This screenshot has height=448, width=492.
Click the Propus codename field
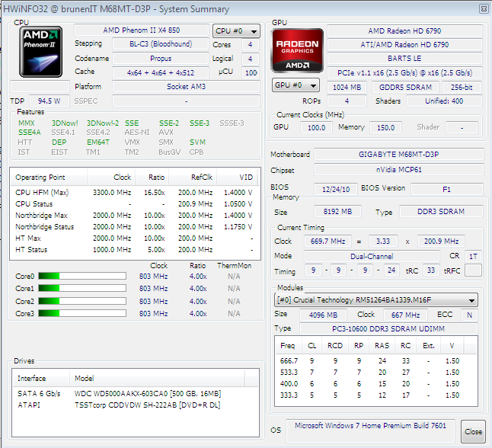[161, 59]
